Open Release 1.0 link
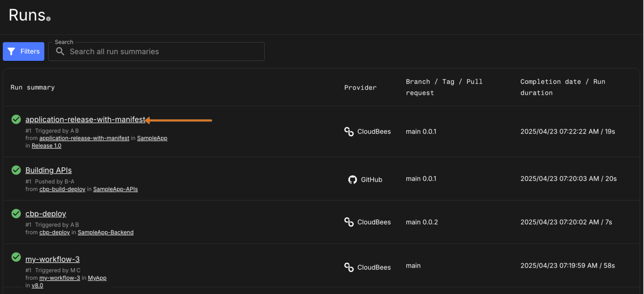This screenshot has height=294, width=644. 46,146
